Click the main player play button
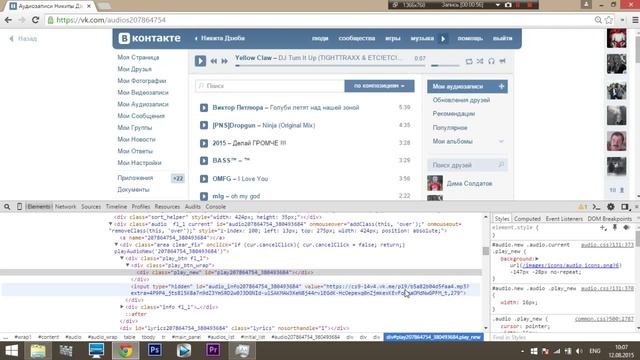640x360 pixels. (x=200, y=61)
